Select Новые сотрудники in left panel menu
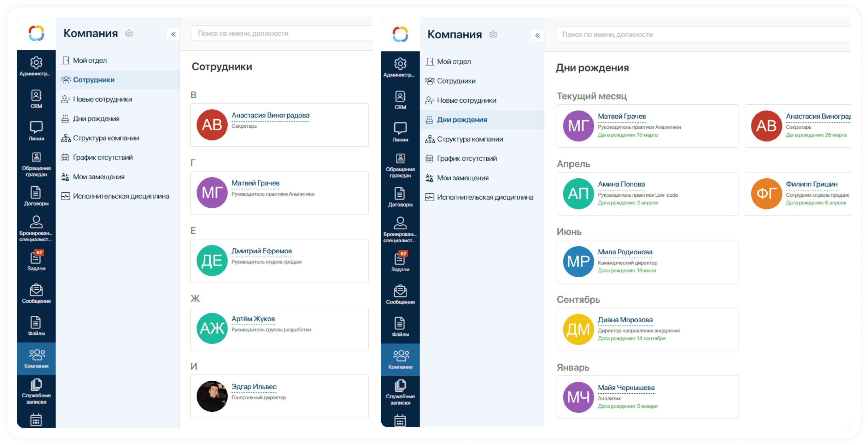868x445 pixels. pyautogui.click(x=102, y=99)
